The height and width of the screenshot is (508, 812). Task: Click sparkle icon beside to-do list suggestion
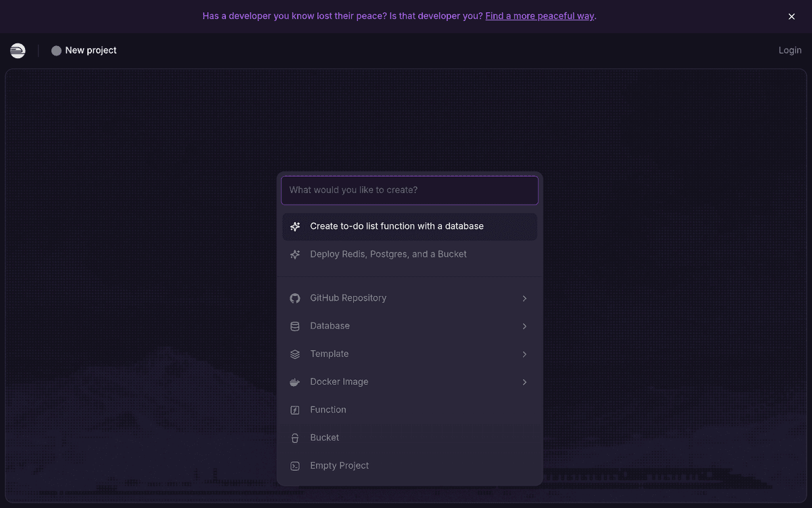(x=295, y=227)
